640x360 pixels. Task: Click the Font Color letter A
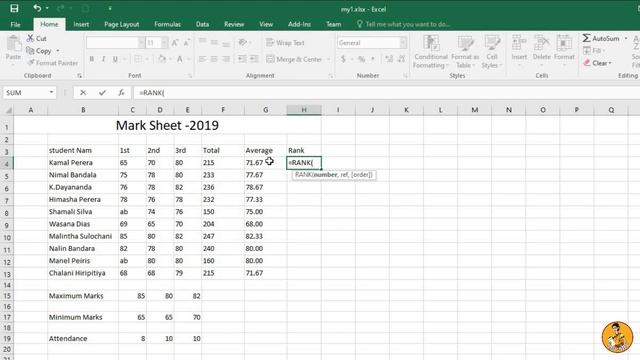(180, 59)
